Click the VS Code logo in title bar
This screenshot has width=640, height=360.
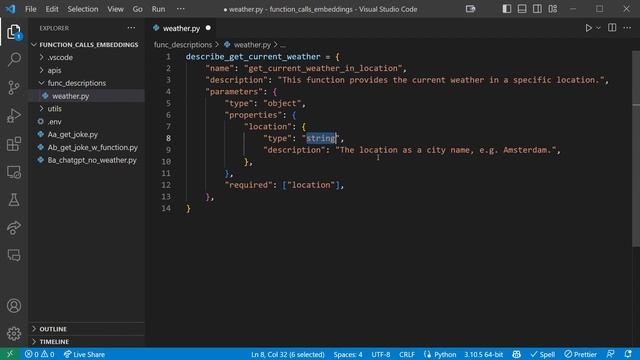click(x=11, y=9)
